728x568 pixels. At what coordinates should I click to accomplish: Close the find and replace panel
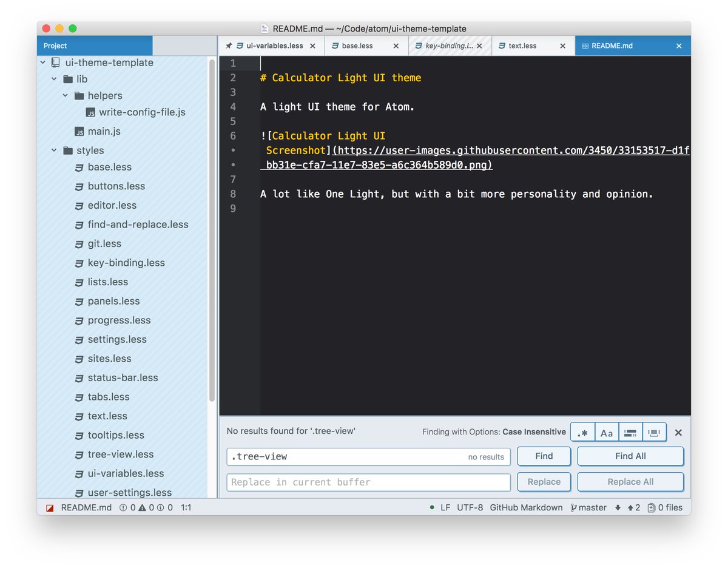click(x=678, y=433)
